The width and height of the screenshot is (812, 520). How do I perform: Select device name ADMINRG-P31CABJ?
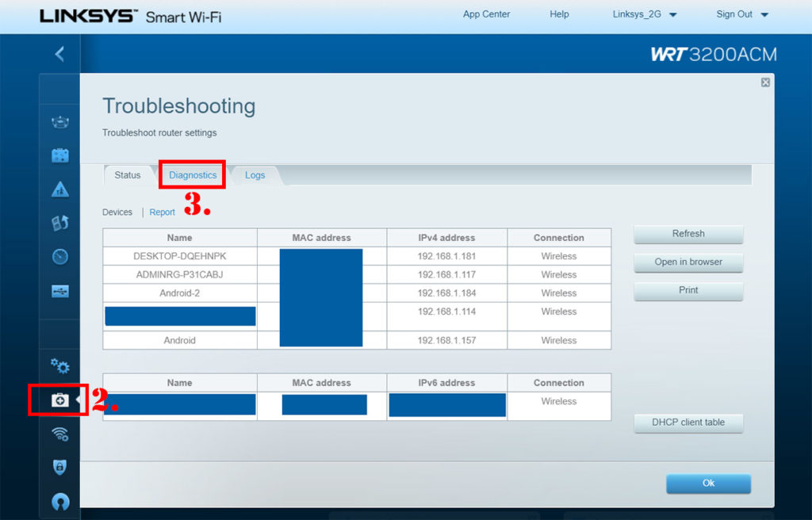tap(180, 274)
